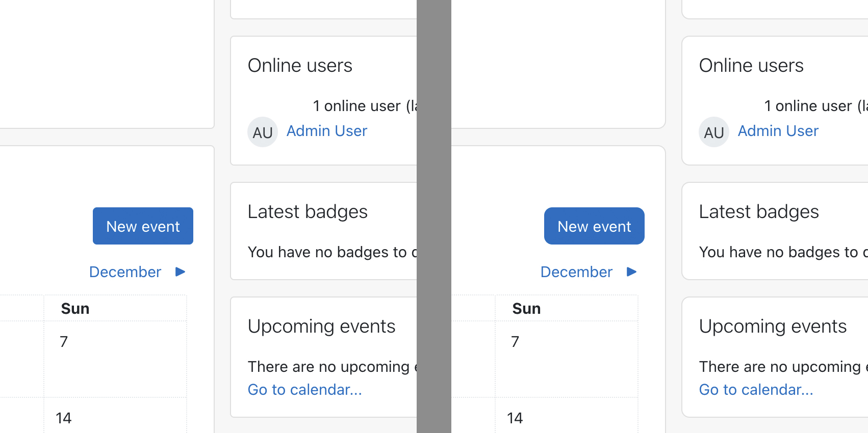Click left Sun column header
Image resolution: width=868 pixels, height=433 pixels.
click(x=75, y=309)
